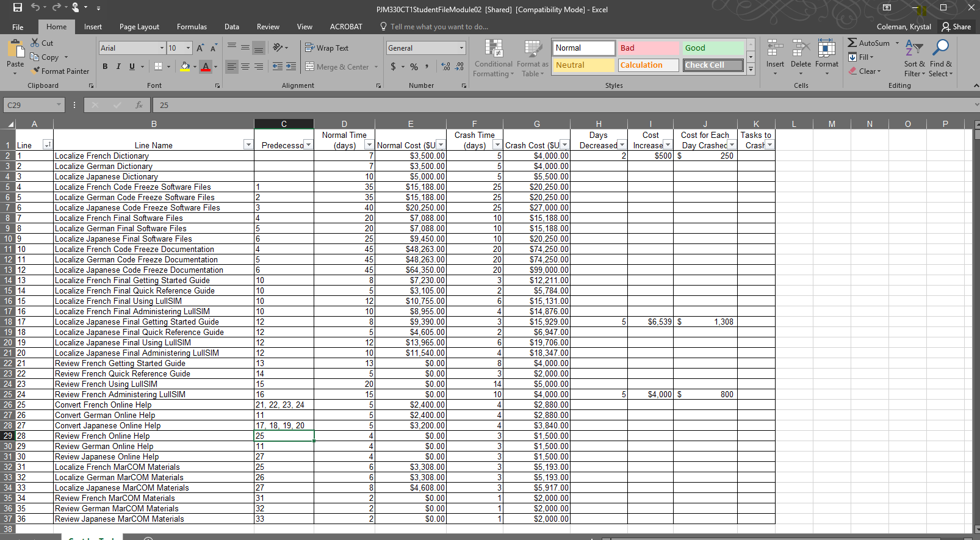Click the Insert cells icon
Viewport: 980px width, 540px height.
point(775,49)
